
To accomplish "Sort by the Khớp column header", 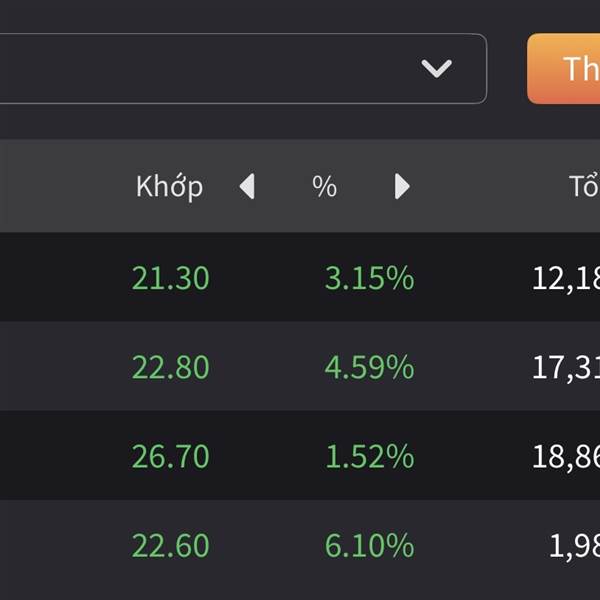I will point(170,187).
